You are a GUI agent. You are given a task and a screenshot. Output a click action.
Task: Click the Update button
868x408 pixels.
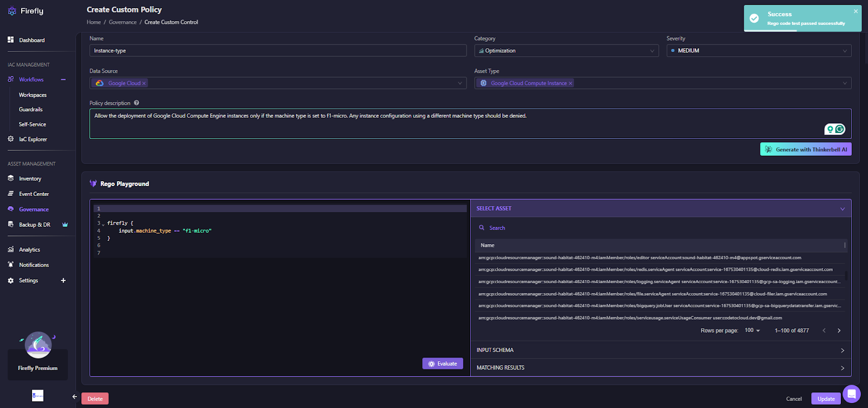point(826,399)
